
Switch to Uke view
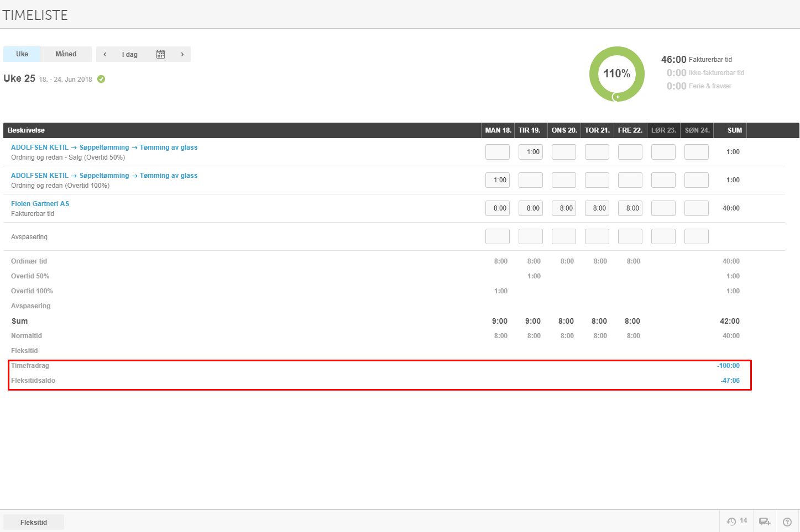coord(22,54)
